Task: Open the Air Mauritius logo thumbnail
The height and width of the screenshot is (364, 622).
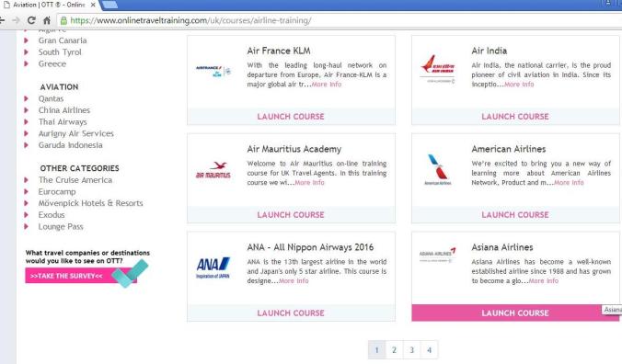Action: (x=213, y=169)
